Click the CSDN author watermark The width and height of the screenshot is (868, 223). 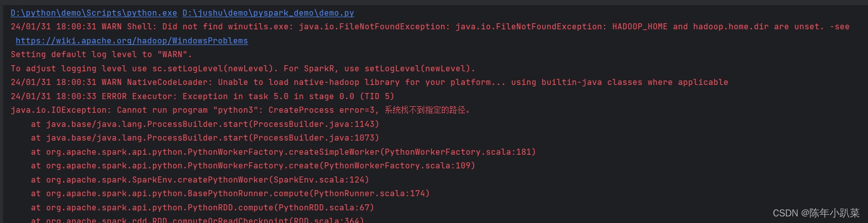click(816, 213)
